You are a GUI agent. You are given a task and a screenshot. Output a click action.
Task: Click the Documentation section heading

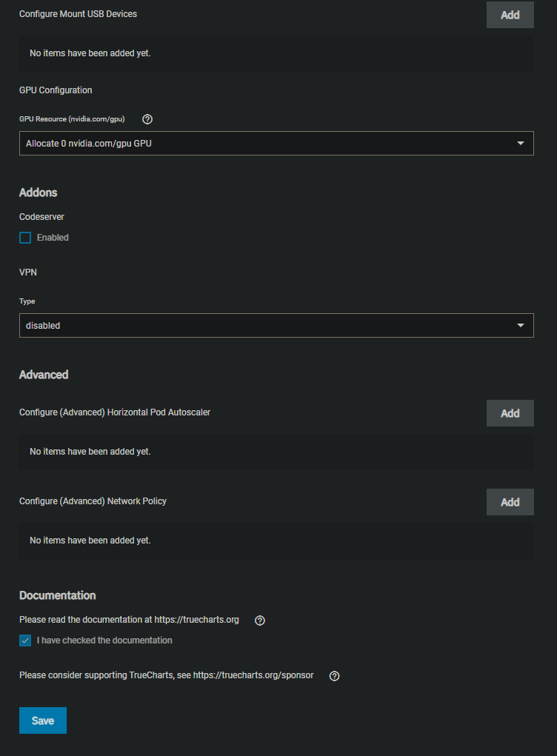[57, 595]
